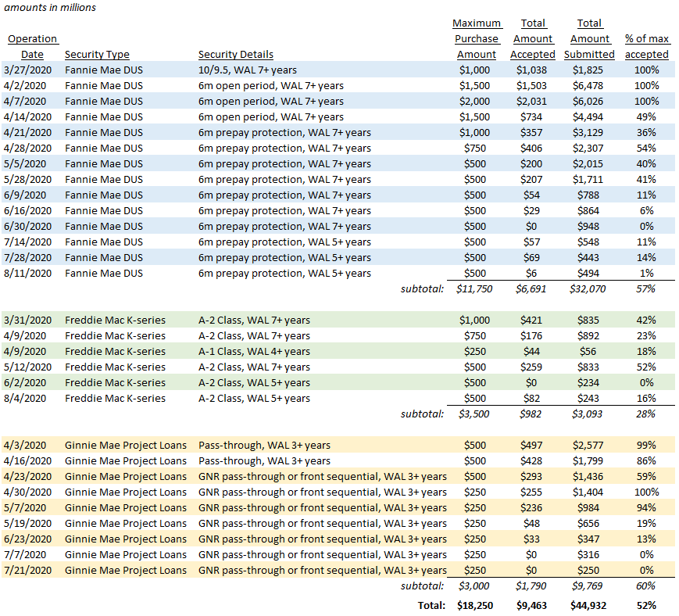Click the 'Total Amount Submitted' header

point(590,39)
